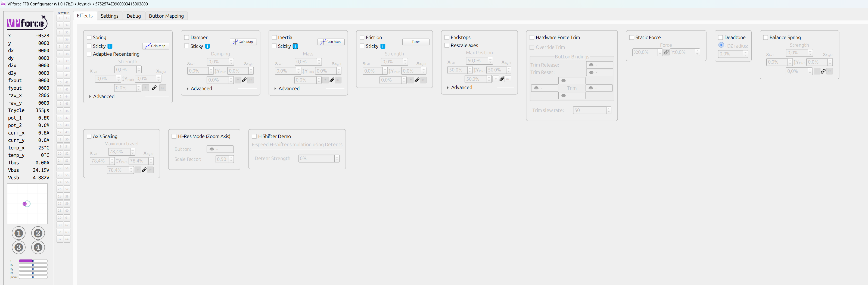Image resolution: width=868 pixels, height=285 pixels.
Task: Click raw button indicator 1
Action: (60, 18)
